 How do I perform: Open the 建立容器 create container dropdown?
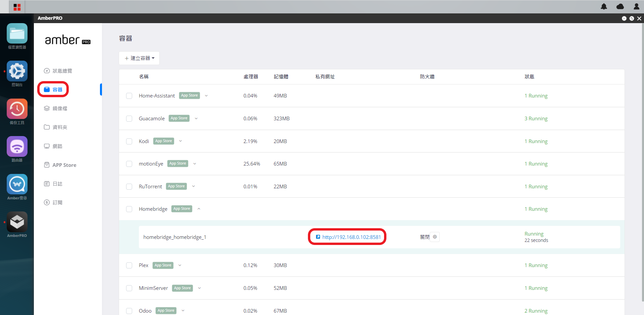pyautogui.click(x=139, y=58)
